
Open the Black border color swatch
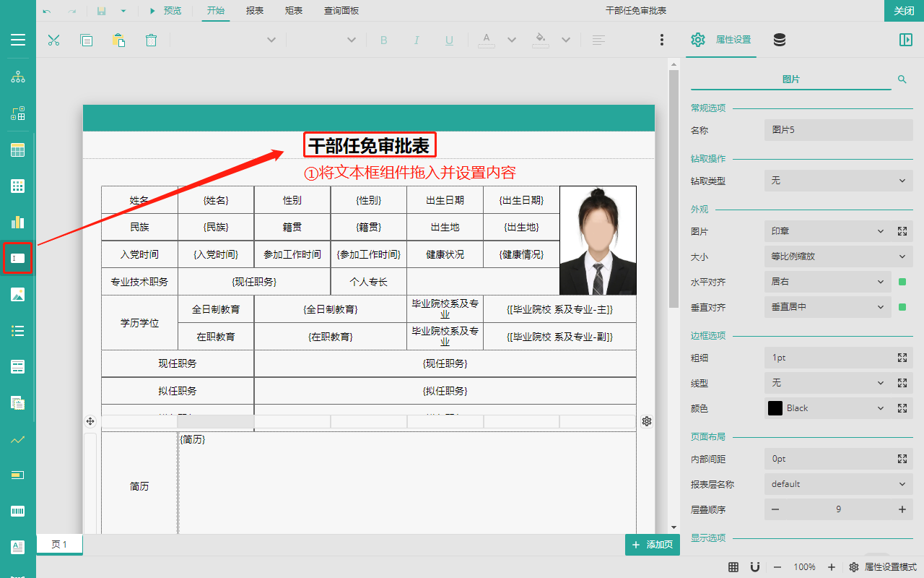click(x=775, y=408)
